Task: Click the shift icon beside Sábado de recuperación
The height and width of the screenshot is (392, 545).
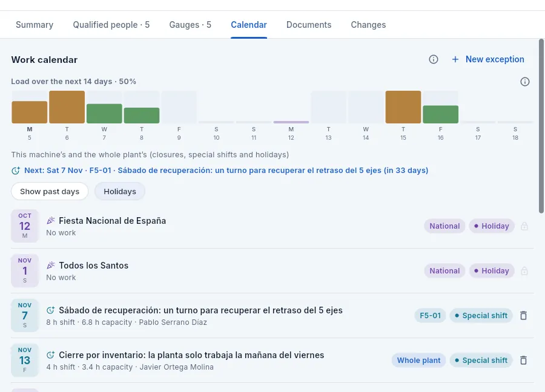Action: point(51,310)
